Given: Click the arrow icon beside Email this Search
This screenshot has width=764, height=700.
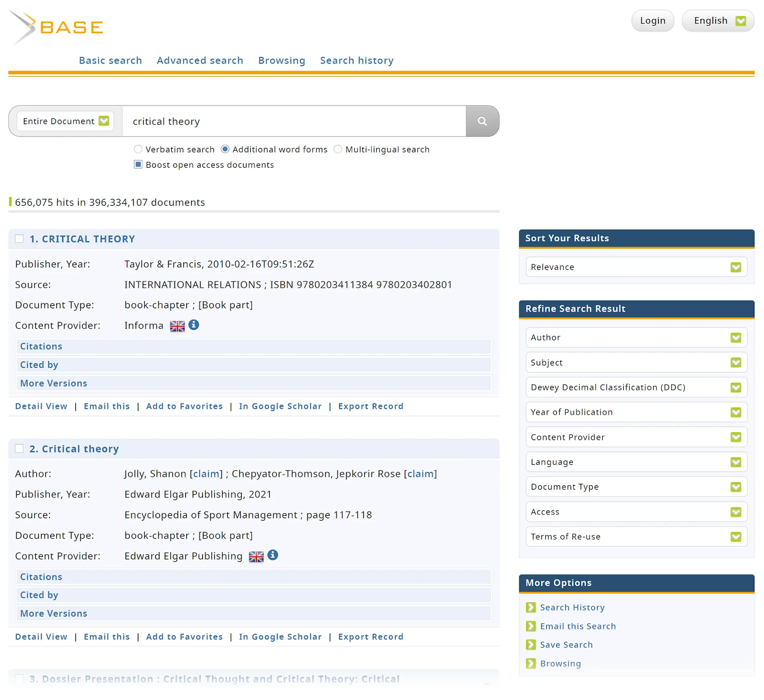Looking at the screenshot, I should [x=531, y=626].
